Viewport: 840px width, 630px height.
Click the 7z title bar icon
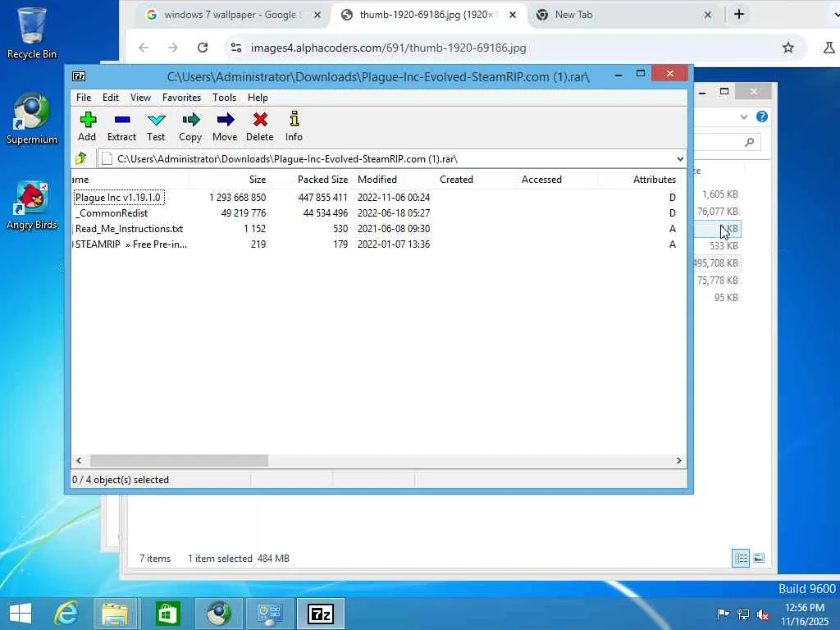(79, 76)
